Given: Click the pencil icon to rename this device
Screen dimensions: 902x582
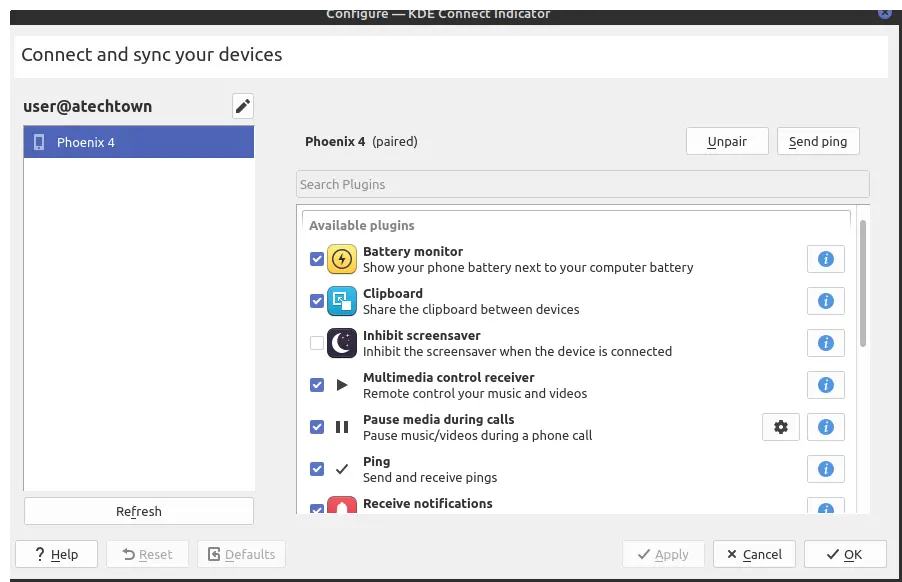Looking at the screenshot, I should click(x=243, y=106).
